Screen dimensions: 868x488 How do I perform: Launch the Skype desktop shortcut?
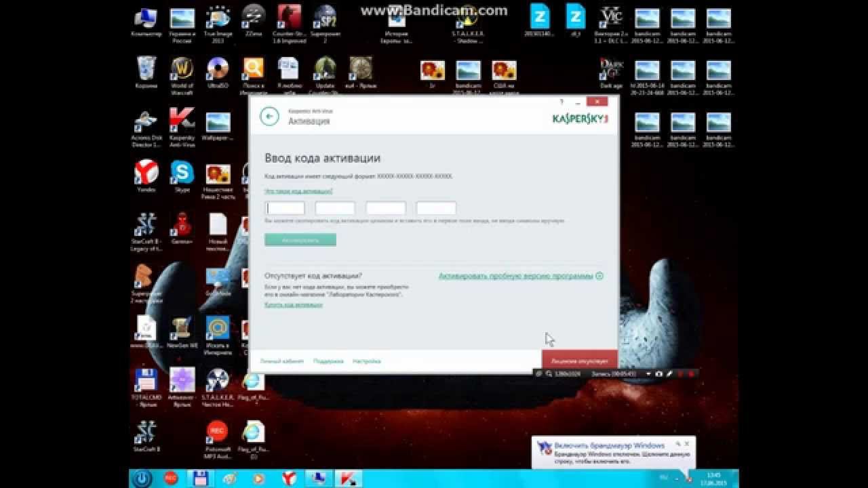tap(182, 176)
